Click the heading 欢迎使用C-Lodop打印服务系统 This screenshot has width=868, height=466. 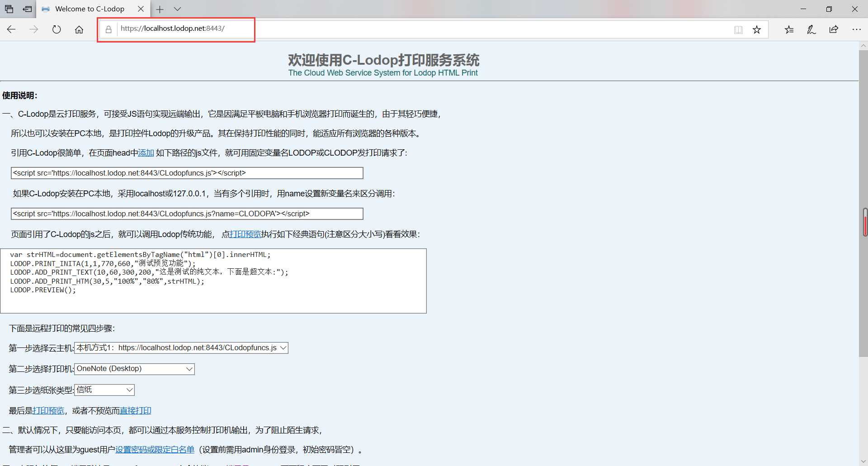[383, 60]
